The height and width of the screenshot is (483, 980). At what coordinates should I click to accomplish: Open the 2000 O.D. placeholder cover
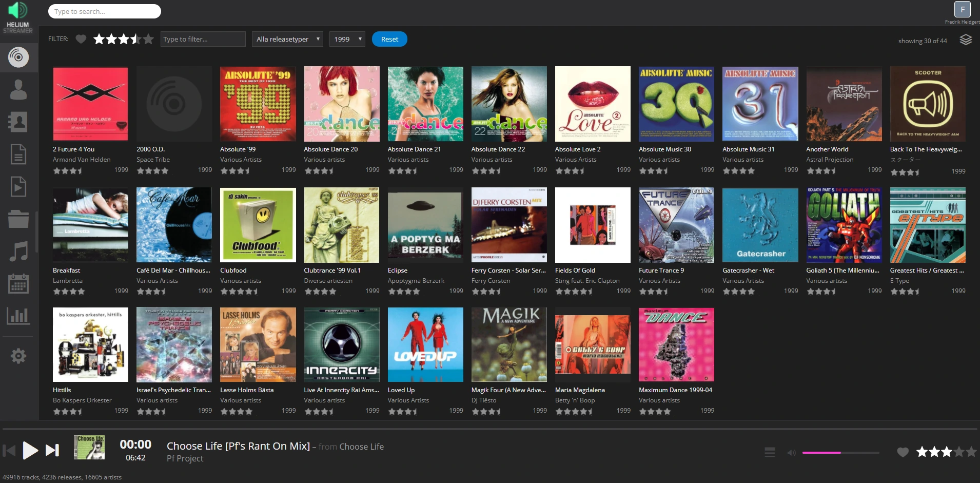pos(174,104)
